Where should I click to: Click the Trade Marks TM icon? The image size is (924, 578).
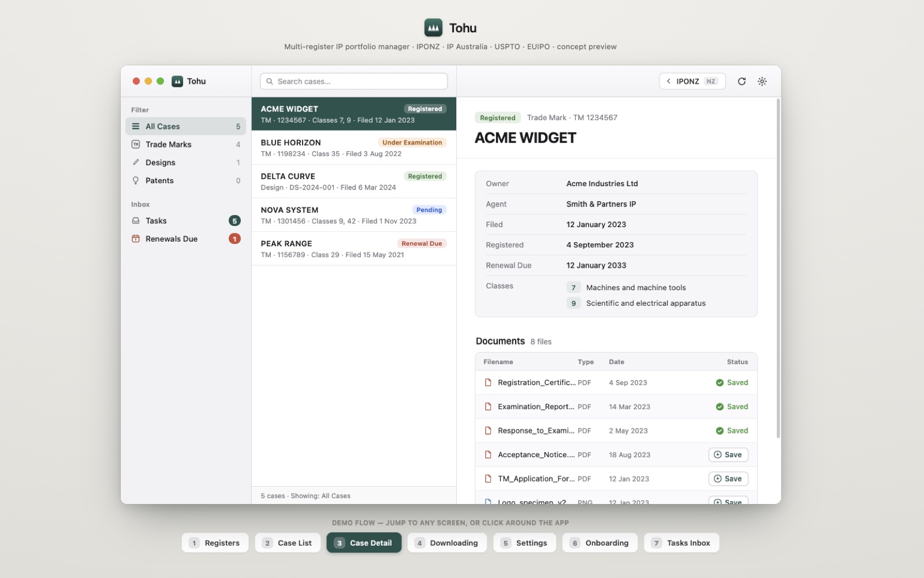136,144
